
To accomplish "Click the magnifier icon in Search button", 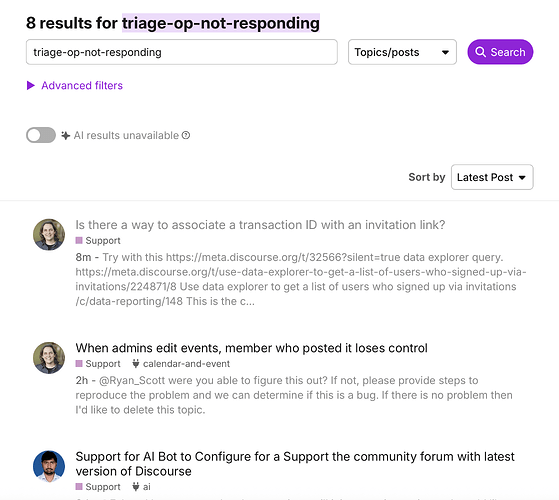I will (x=480, y=52).
